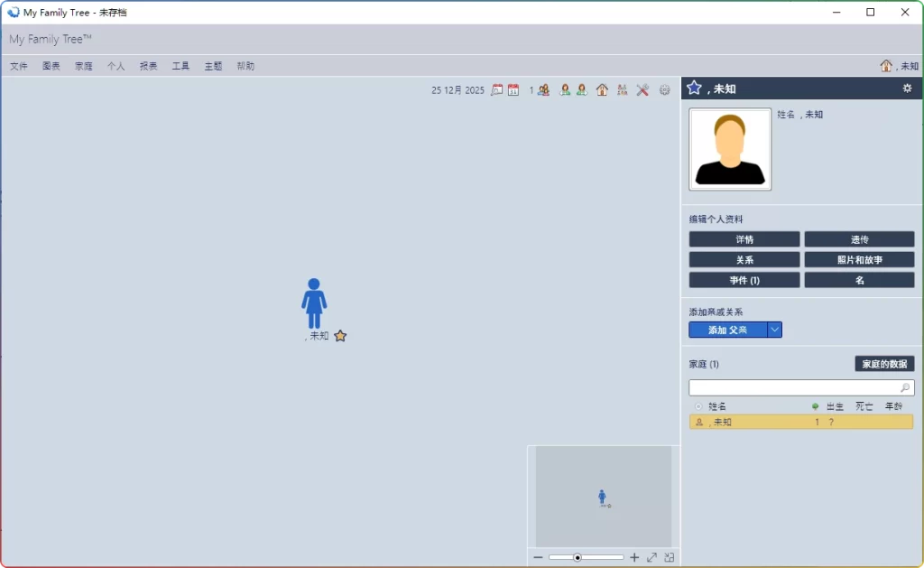The image size is (924, 568).
Task: Click the gear icon in the person panel header
Action: pos(908,88)
